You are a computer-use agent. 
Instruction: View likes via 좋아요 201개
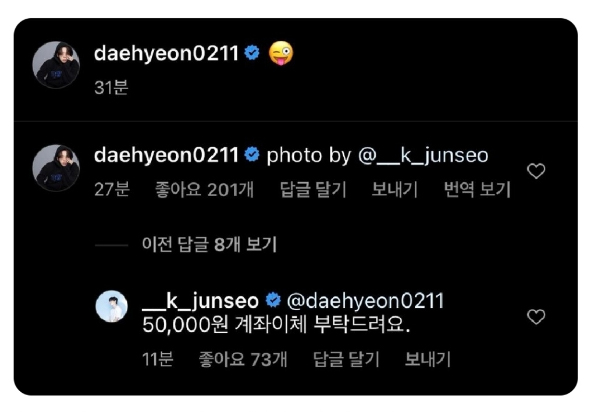(x=204, y=189)
